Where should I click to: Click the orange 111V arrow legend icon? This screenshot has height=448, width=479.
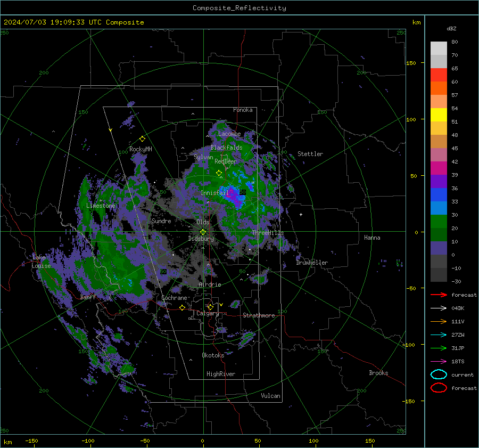439,321
